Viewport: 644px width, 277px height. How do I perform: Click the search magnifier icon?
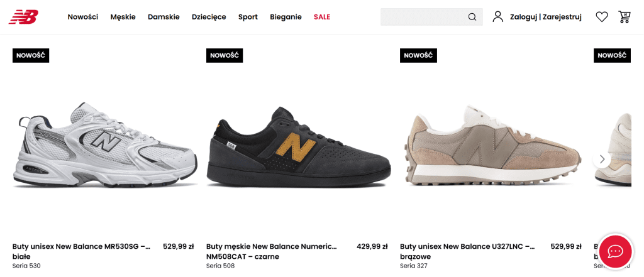[x=472, y=17]
